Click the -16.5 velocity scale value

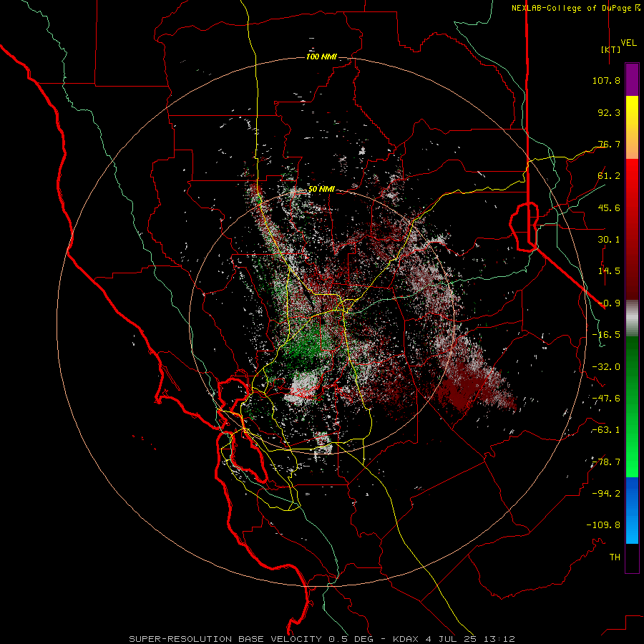tap(606, 335)
